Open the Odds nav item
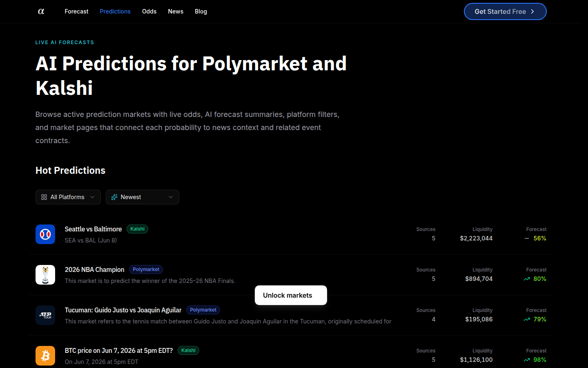This screenshot has width=588, height=368. (149, 11)
